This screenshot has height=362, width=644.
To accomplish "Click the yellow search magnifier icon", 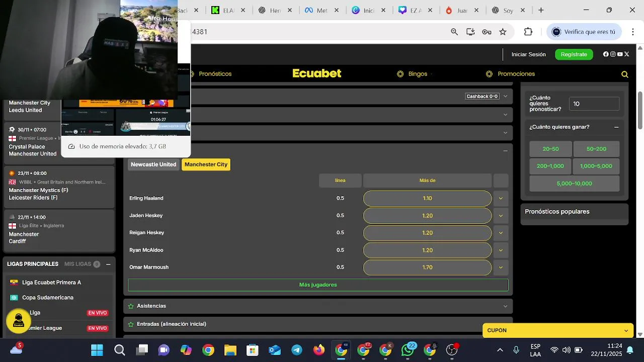I will (x=625, y=74).
